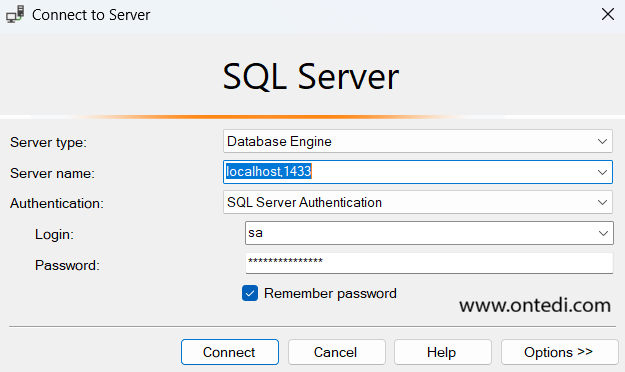Open the Server name dropdown arrow
Viewport: 625px width, 372px height.
point(602,172)
